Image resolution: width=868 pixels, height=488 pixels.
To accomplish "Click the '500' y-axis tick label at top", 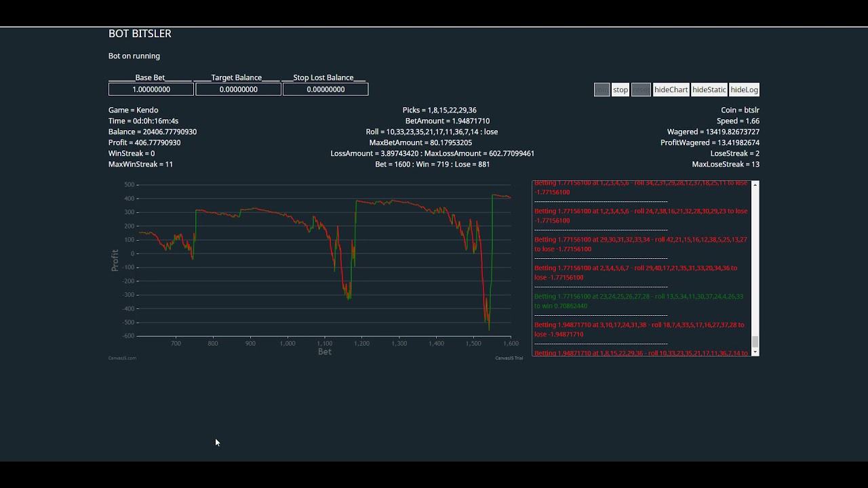I will [130, 184].
